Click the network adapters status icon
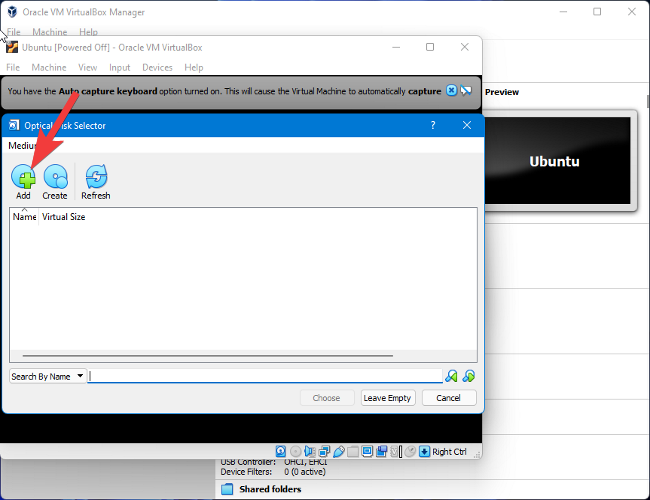The width and height of the screenshot is (650, 500). point(324,451)
